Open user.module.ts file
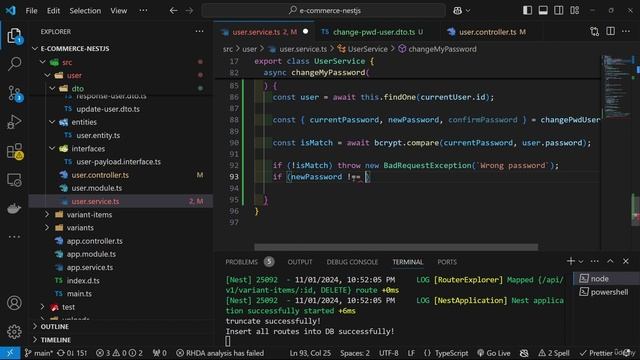The height and width of the screenshot is (360, 640). [x=96, y=188]
